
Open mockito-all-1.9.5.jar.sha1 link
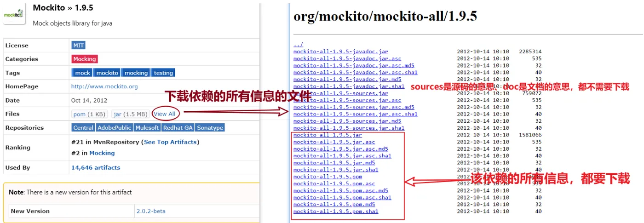336,170
